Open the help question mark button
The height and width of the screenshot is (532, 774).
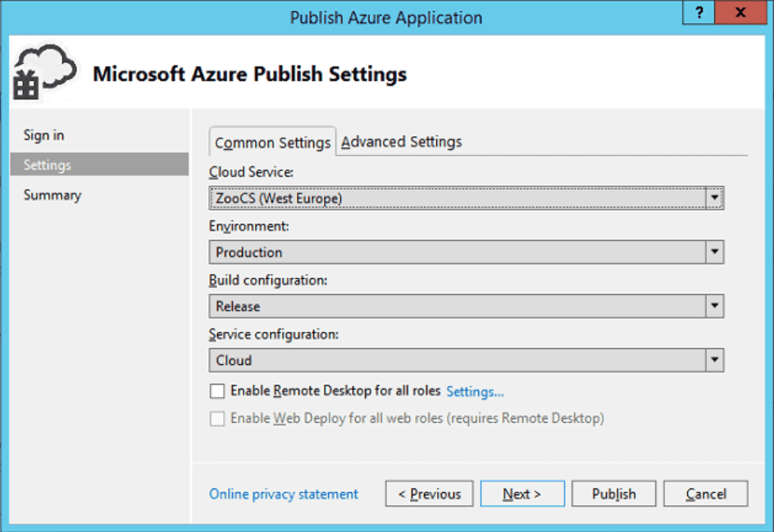699,12
